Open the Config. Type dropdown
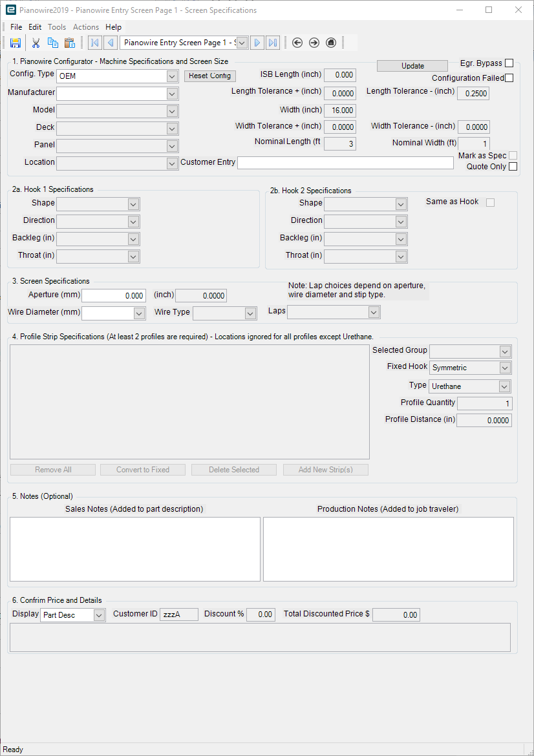534x756 pixels. 172,76
